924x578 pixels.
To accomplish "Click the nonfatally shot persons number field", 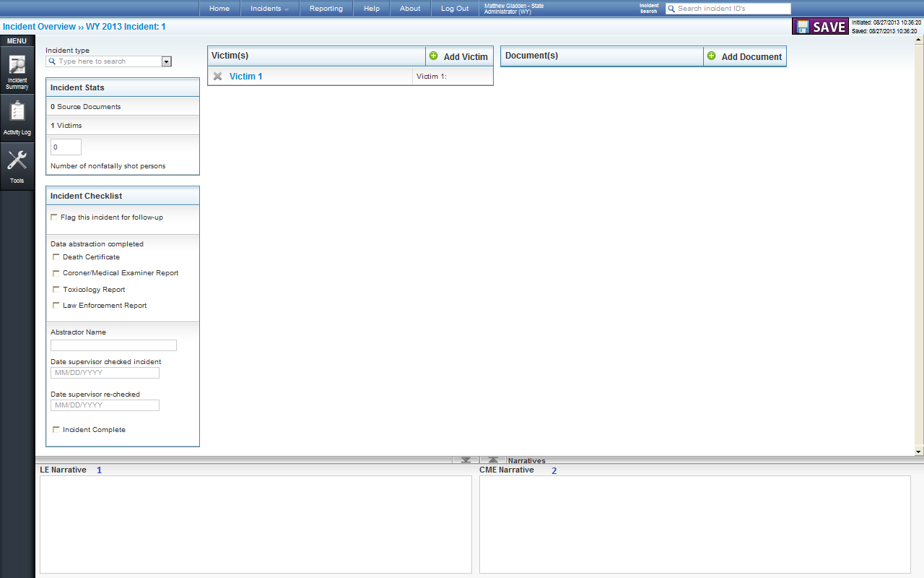I will tap(66, 147).
